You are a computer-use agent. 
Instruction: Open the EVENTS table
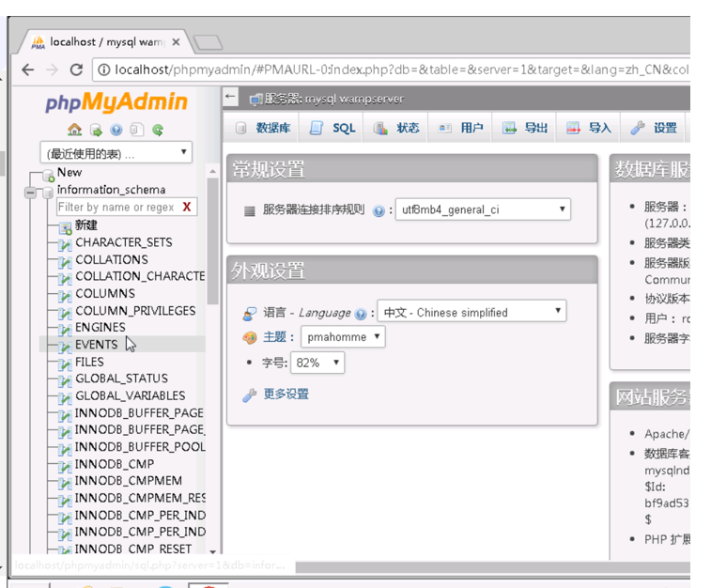pyautogui.click(x=96, y=345)
